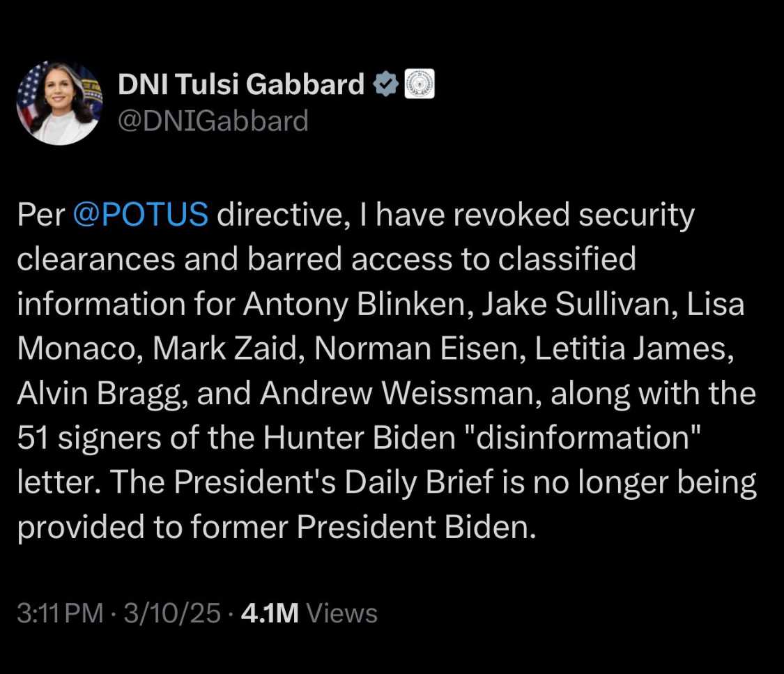
Task: Open Tulsi Gabbard's profile picture
Action: (x=59, y=103)
